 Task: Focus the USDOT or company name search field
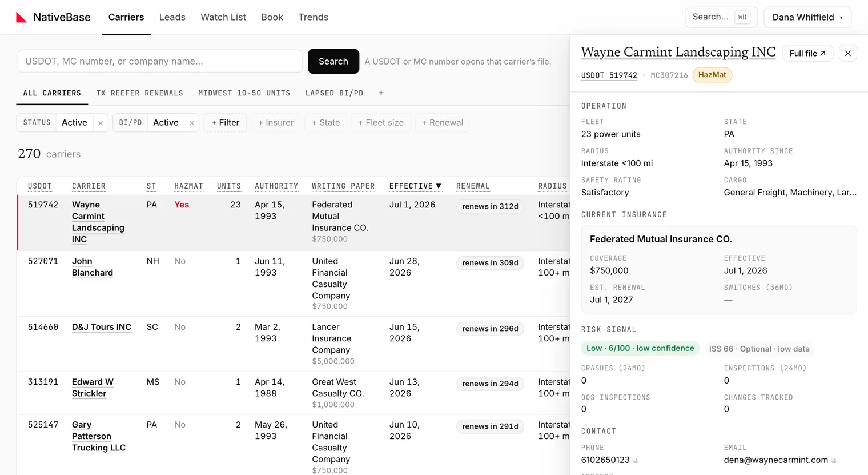pyautogui.click(x=160, y=61)
